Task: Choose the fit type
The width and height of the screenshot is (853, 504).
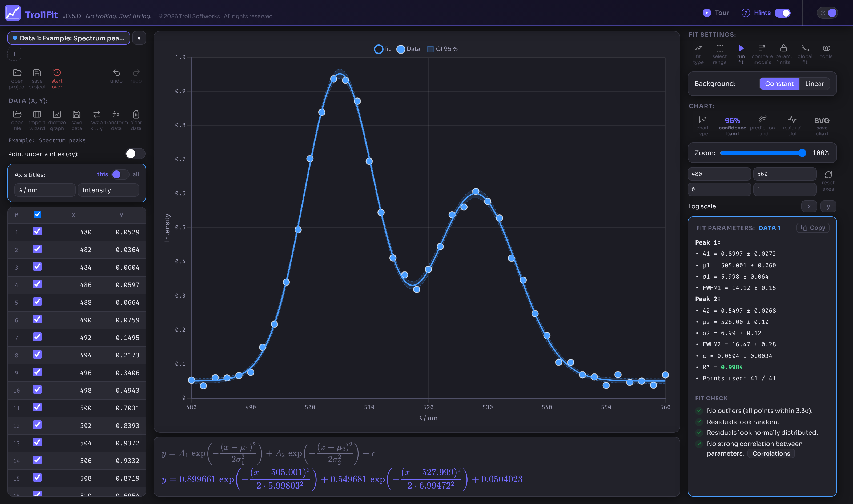Action: (698, 48)
